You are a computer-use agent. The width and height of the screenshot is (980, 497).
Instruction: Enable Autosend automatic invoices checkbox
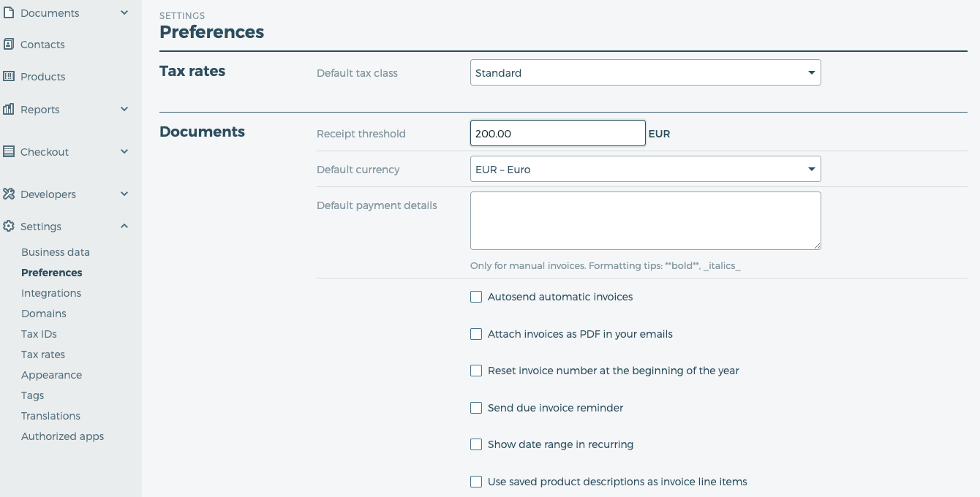pyautogui.click(x=476, y=297)
